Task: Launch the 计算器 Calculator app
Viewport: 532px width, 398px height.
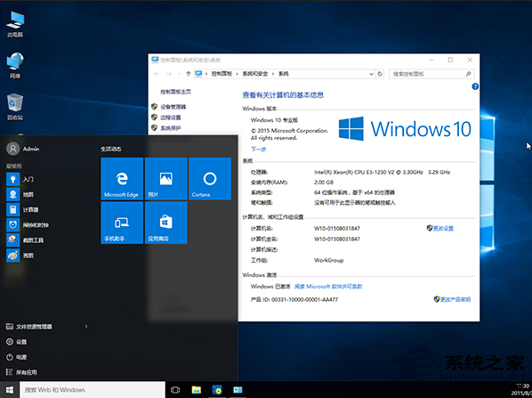Action: coord(22,209)
